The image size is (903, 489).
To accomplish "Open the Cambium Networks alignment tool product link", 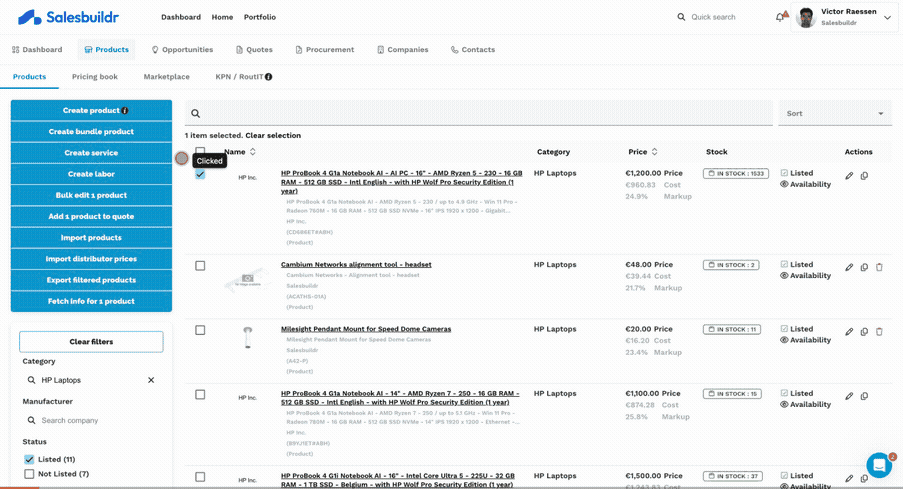I will tap(356, 264).
